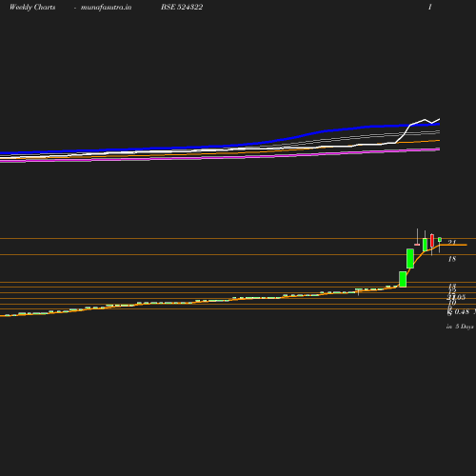Click the '0.48' value label

click(x=462, y=312)
